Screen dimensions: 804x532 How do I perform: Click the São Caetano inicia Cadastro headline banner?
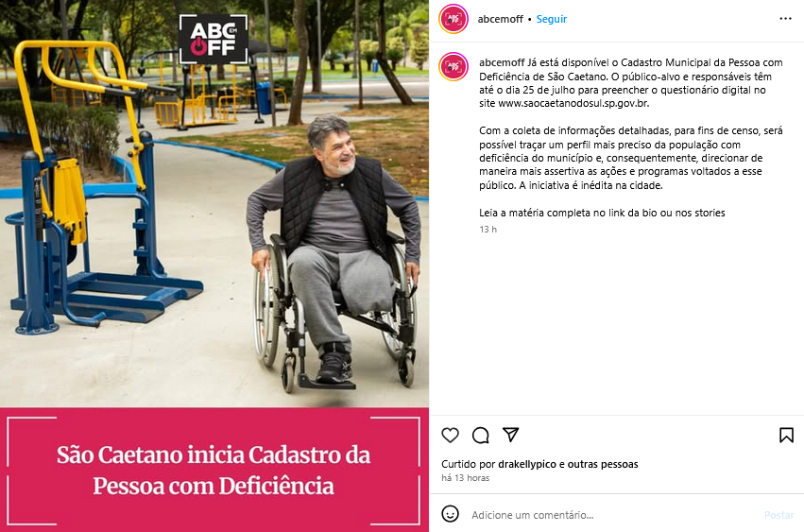tap(214, 470)
